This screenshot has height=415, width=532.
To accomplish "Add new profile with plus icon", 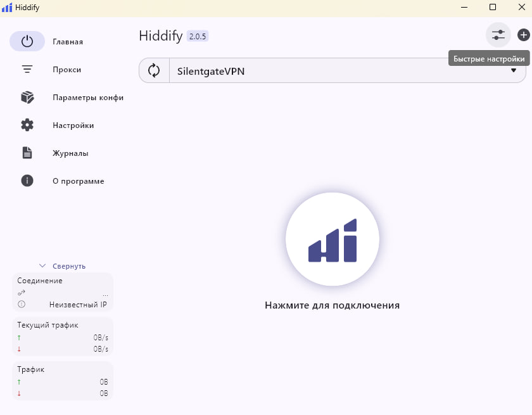I will pos(524,35).
